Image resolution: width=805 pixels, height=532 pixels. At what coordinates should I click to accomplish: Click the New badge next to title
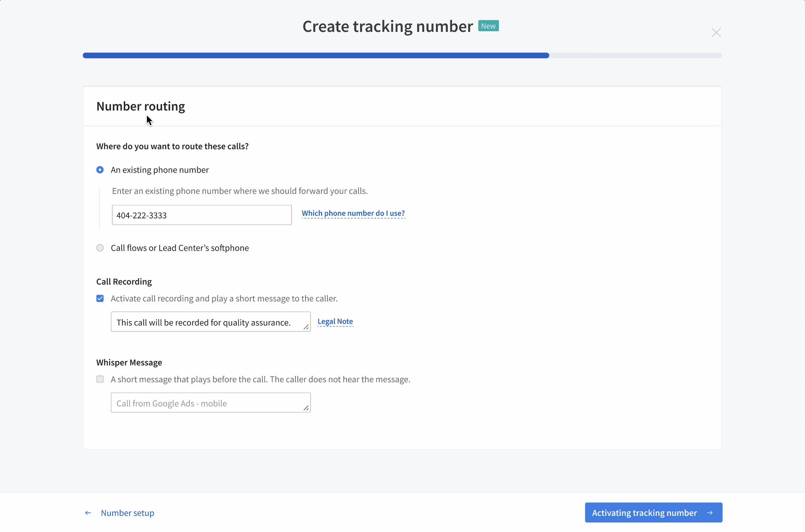coord(488,26)
